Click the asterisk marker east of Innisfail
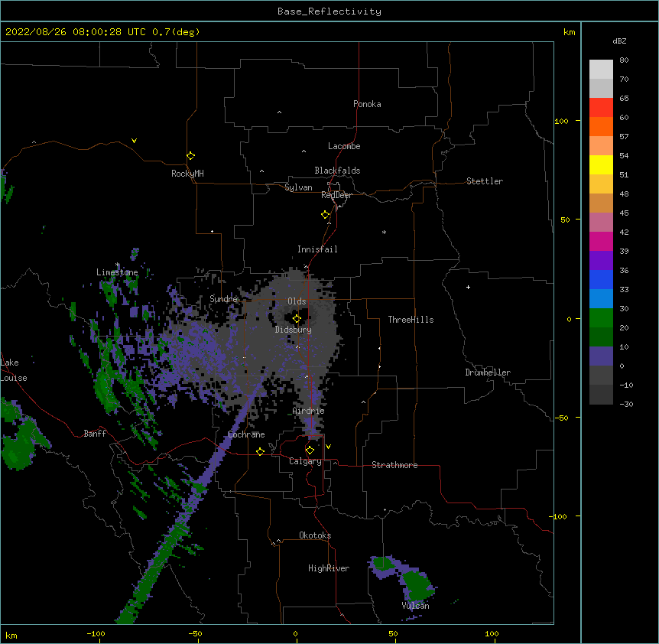The image size is (659, 644). coord(384,232)
